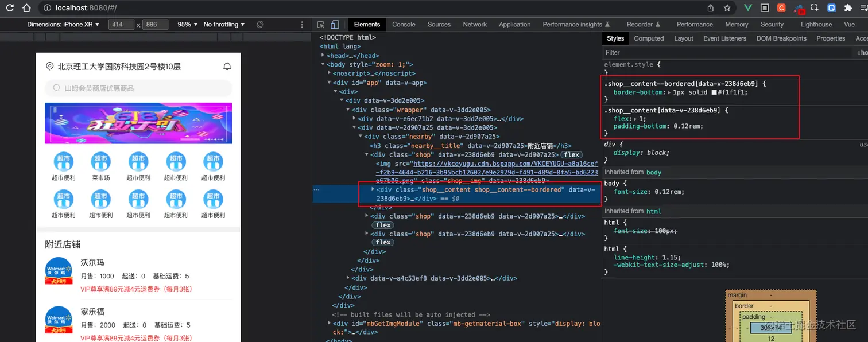
Task: Tap the 菜市场 category icon
Action: (x=101, y=161)
